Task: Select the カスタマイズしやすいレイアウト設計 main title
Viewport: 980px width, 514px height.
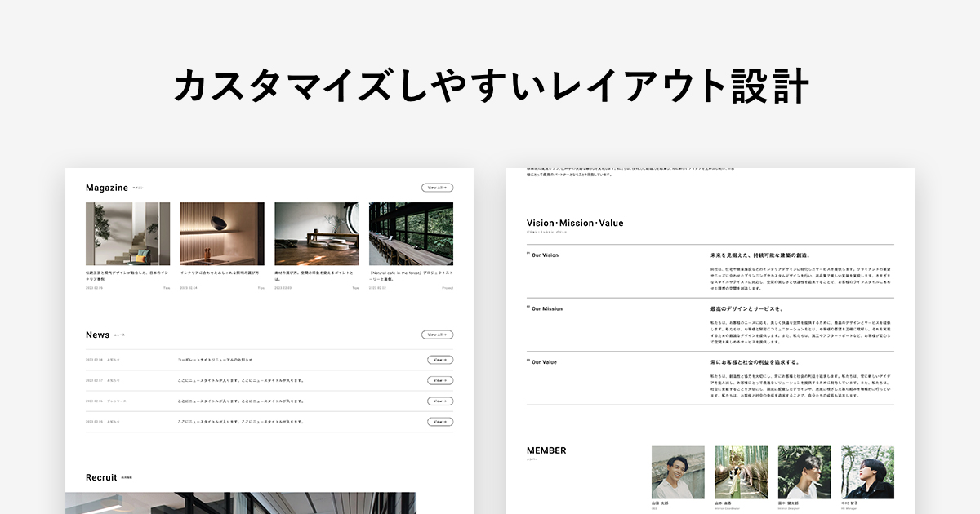Action: point(491,86)
